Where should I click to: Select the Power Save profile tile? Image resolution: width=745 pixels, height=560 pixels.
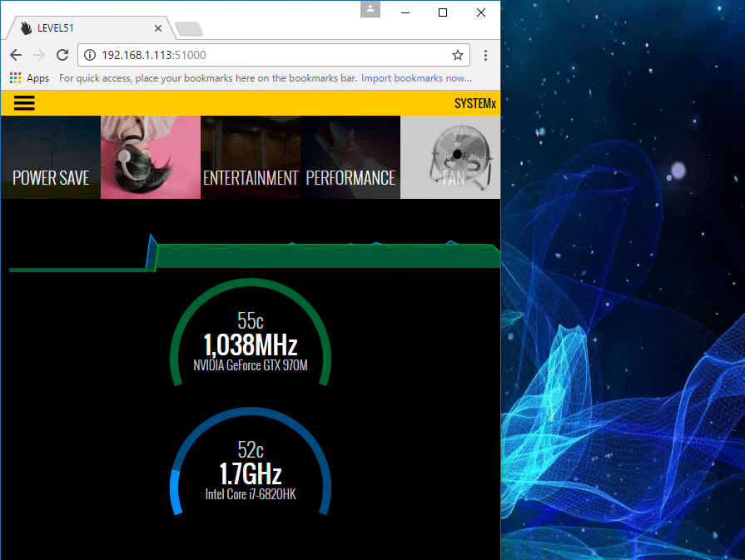[x=51, y=157]
